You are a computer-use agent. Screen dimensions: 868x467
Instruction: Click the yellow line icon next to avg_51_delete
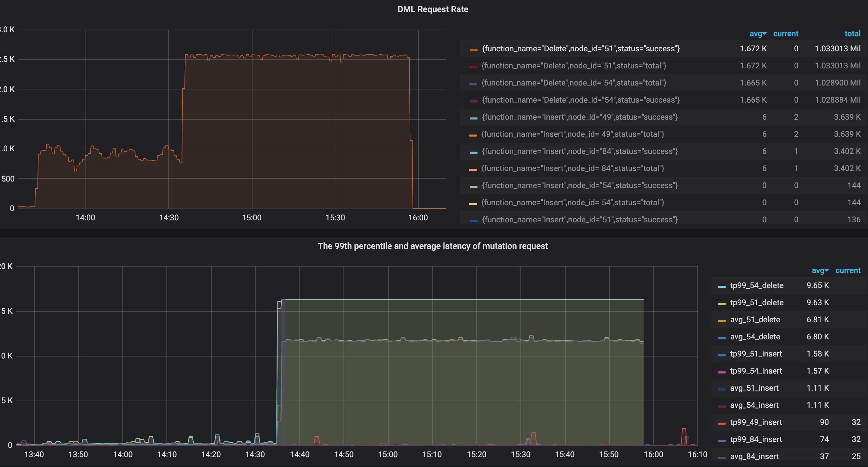[721, 319]
